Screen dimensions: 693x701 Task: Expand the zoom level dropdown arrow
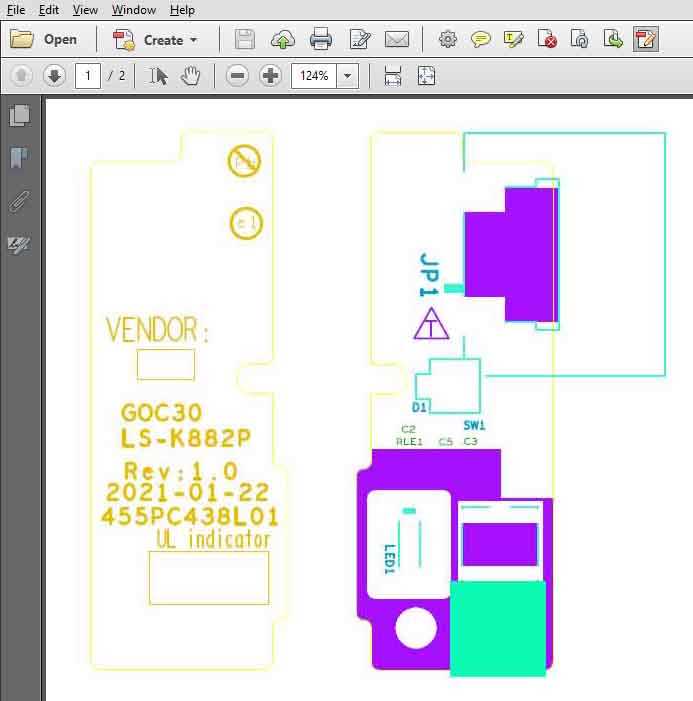[347, 76]
